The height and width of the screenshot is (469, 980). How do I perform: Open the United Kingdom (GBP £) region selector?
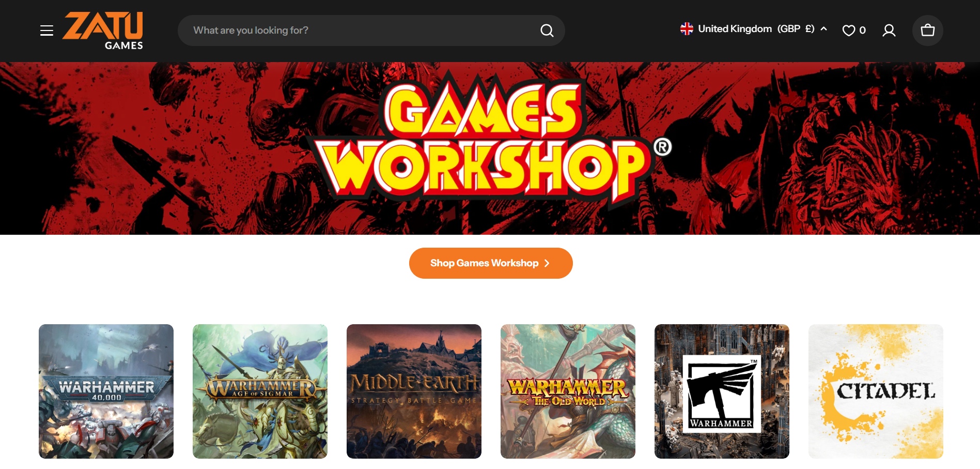pos(754,29)
